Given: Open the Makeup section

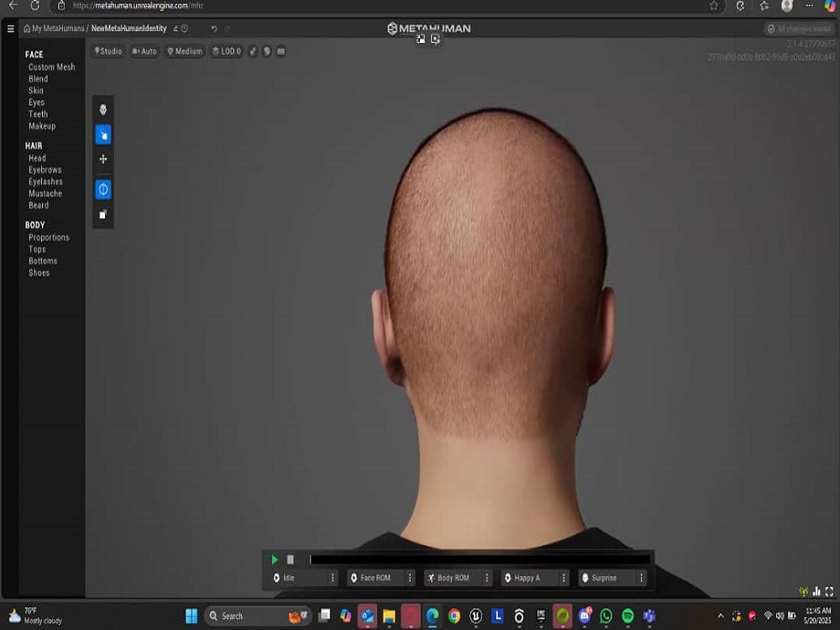Looking at the screenshot, I should pos(42,126).
